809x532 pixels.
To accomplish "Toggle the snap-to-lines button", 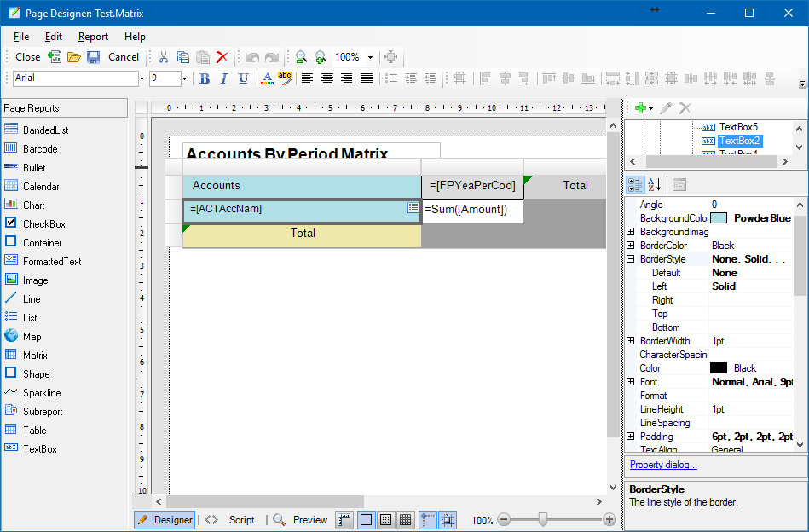I will point(428,519).
